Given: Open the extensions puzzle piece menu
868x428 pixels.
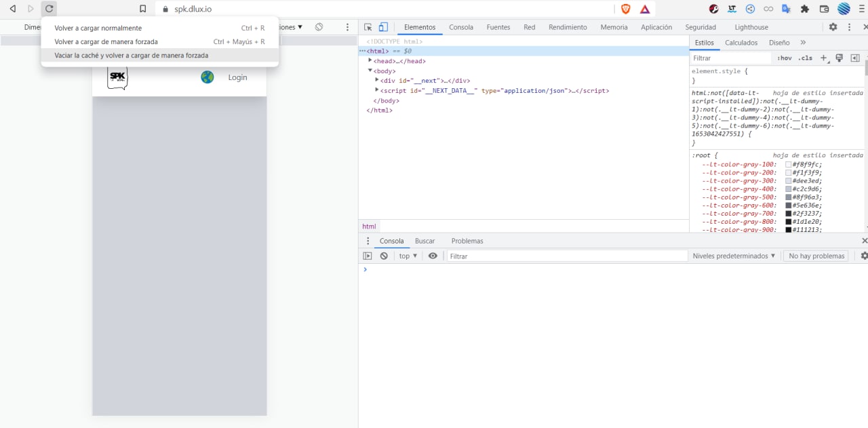Looking at the screenshot, I should (805, 9).
